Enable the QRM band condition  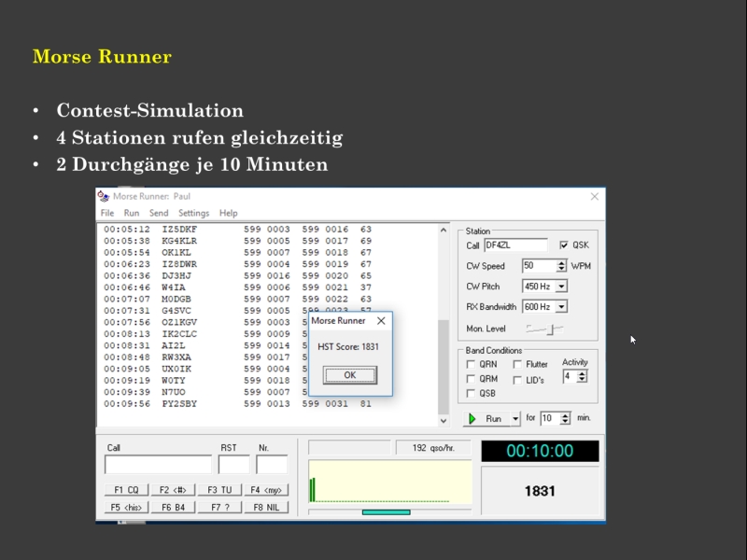click(471, 379)
